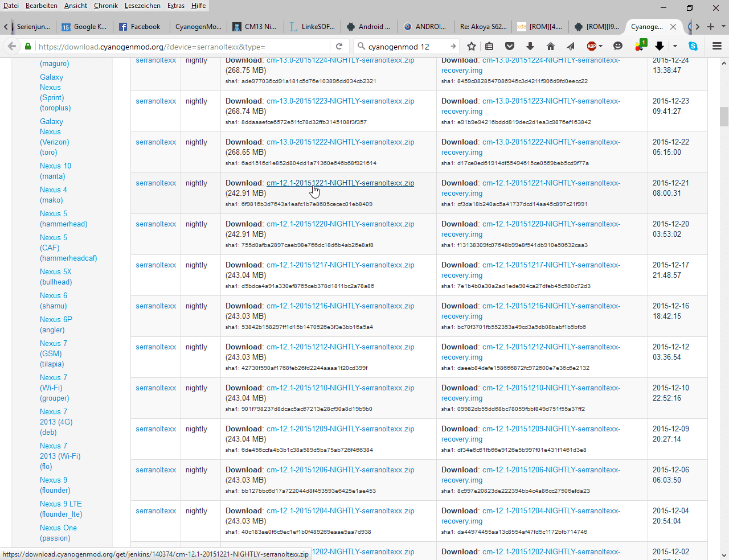Switch to the Google K... tab
729x560 pixels.
[x=84, y=27]
